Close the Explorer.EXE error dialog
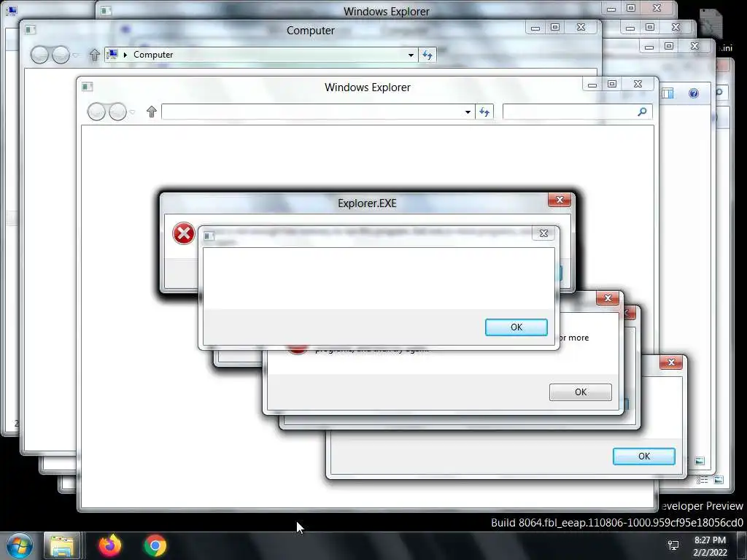Image resolution: width=747 pixels, height=560 pixels. pyautogui.click(x=560, y=200)
